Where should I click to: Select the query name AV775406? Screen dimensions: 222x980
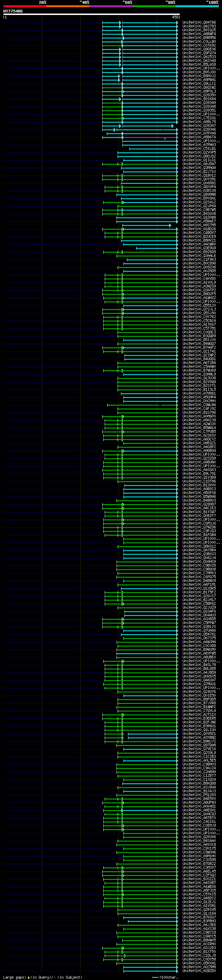[13, 11]
